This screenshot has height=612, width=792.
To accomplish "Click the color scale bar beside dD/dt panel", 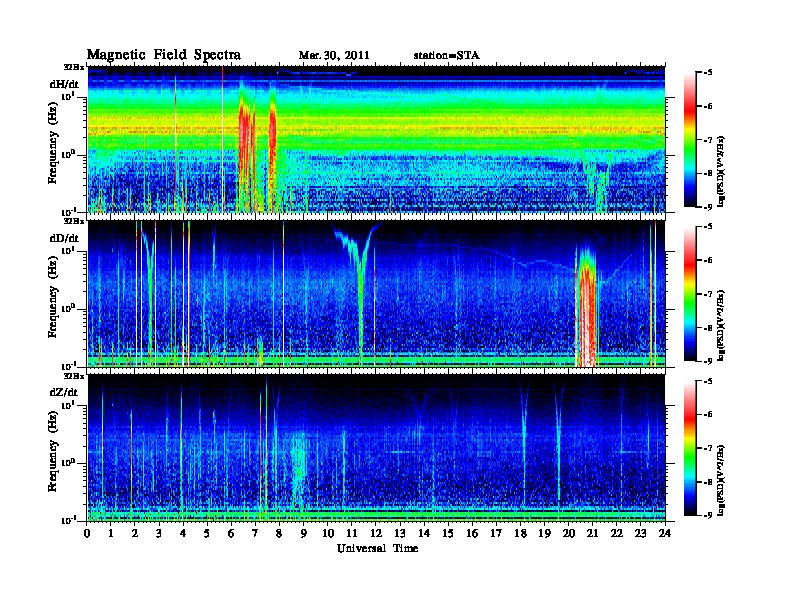I will (690, 293).
